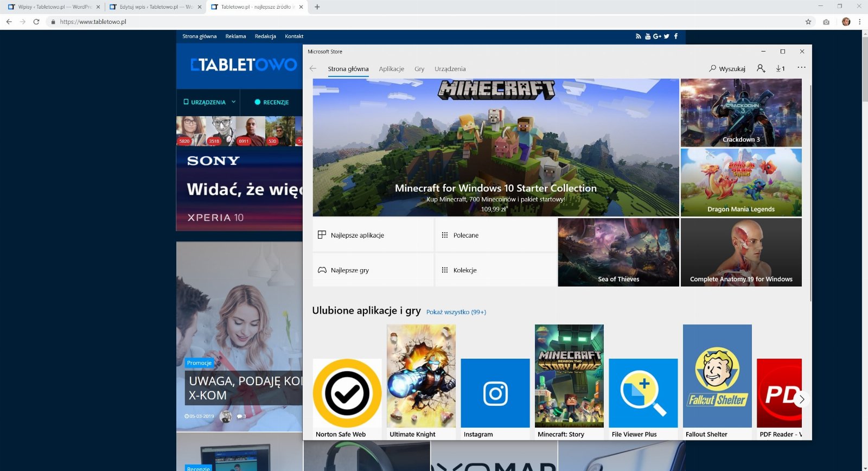Screen dimensions: 868x471
Task: Open the Polecane tile
Action: pos(496,235)
